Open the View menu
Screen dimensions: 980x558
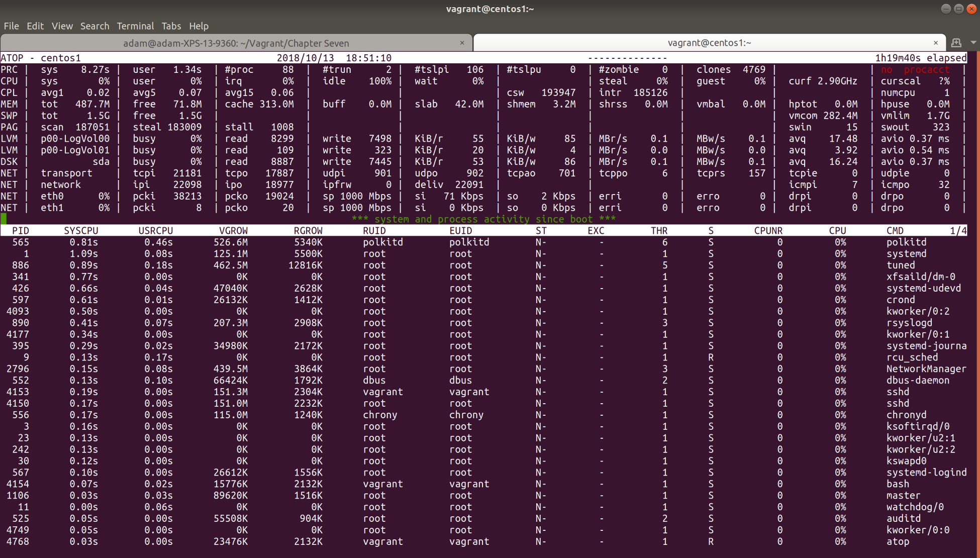pyautogui.click(x=62, y=26)
